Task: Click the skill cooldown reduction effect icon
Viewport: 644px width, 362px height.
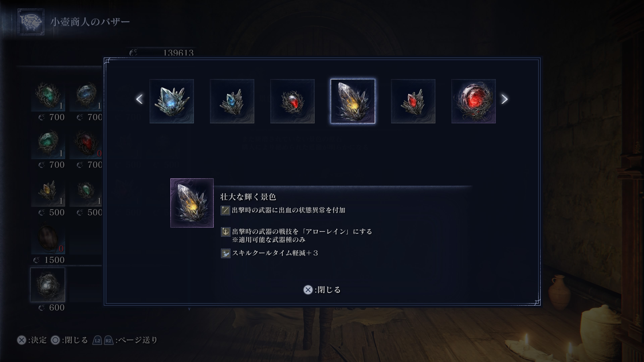Action: click(226, 253)
